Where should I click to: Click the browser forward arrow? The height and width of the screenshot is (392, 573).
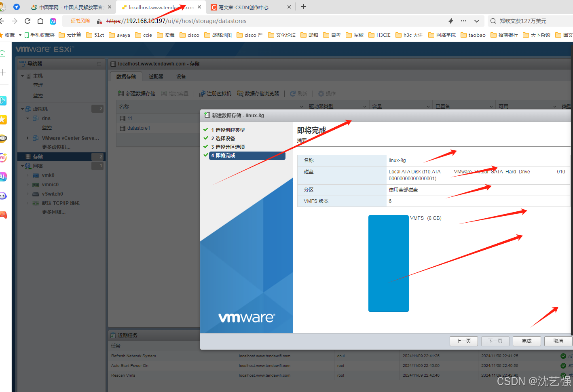coord(15,21)
